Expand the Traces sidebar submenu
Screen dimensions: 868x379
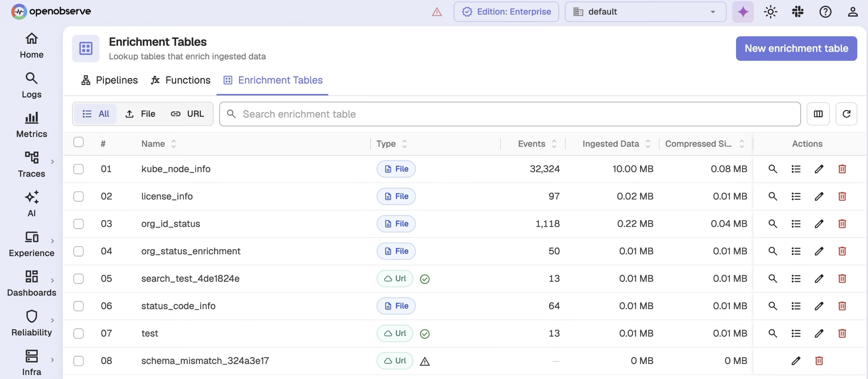pyautogui.click(x=52, y=162)
